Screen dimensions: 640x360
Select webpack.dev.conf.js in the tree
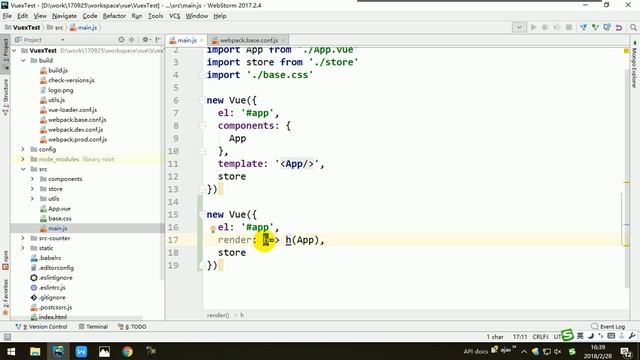[x=76, y=129]
